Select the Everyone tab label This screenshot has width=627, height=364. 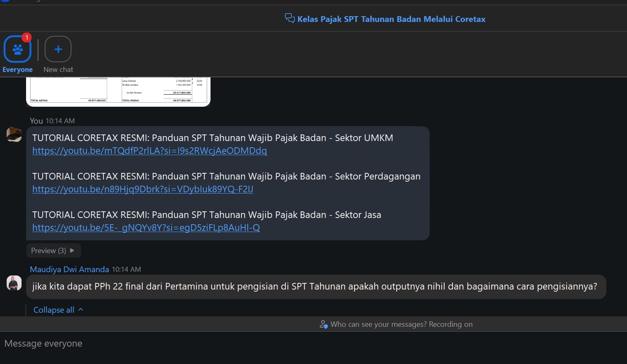(x=17, y=69)
